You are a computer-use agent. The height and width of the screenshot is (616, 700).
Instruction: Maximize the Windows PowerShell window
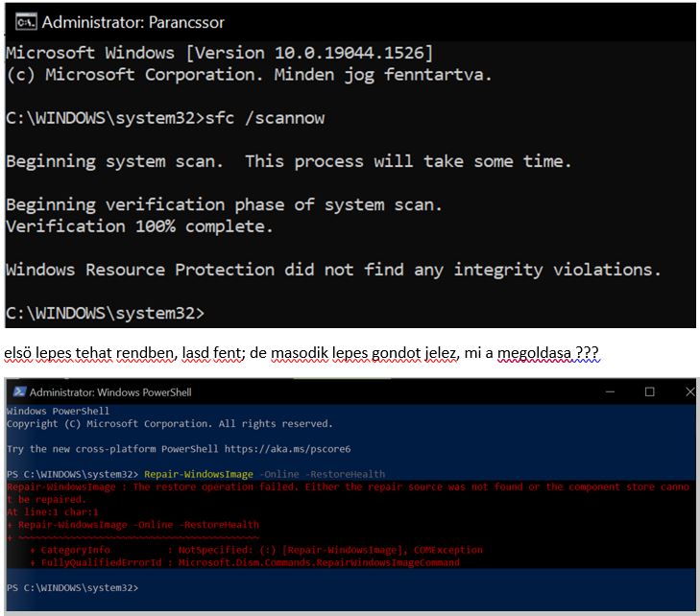pos(649,392)
